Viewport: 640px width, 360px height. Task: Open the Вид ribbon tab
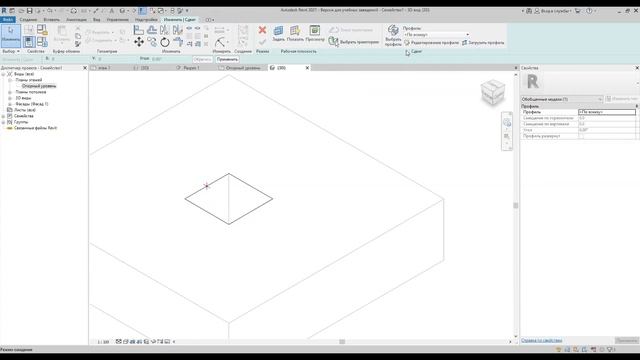[97, 20]
